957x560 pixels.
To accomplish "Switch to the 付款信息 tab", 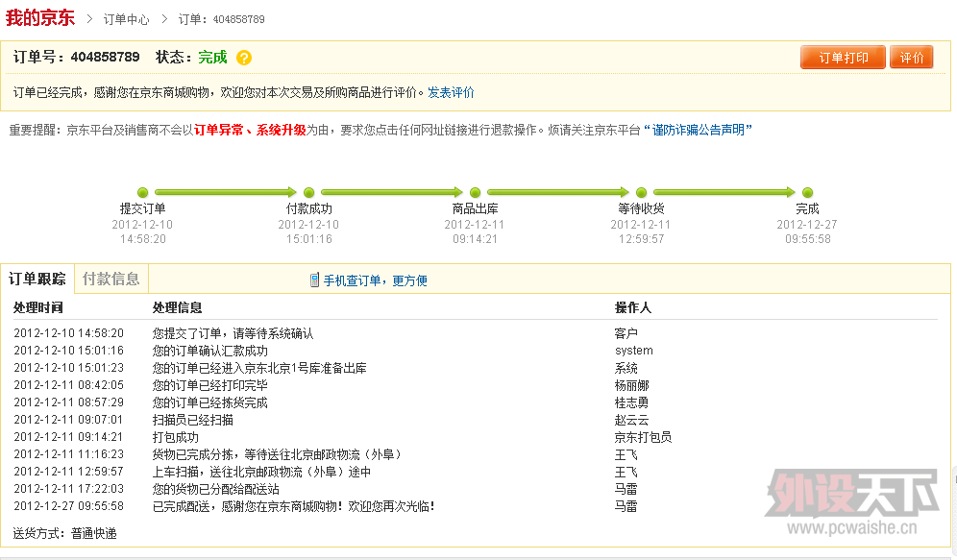I will click(x=110, y=279).
